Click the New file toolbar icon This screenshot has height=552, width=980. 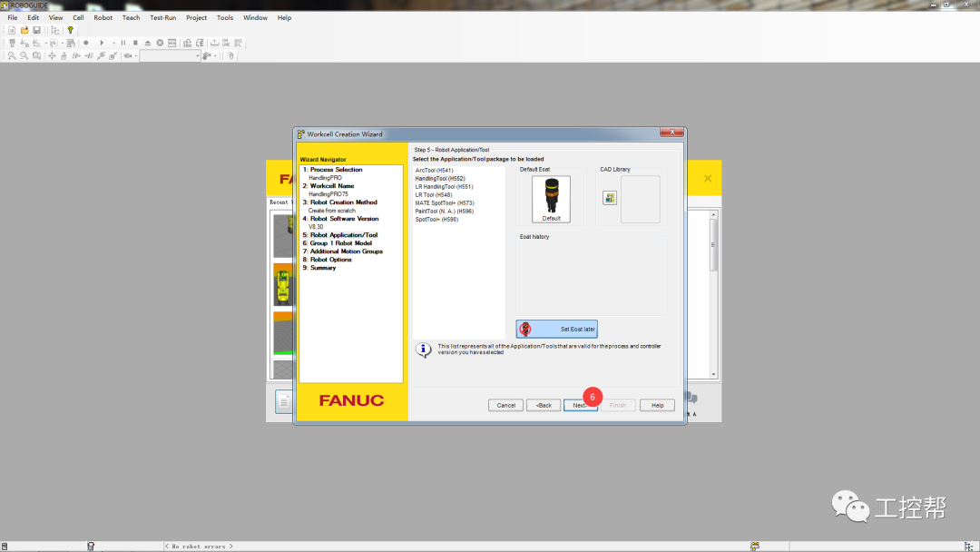point(12,30)
